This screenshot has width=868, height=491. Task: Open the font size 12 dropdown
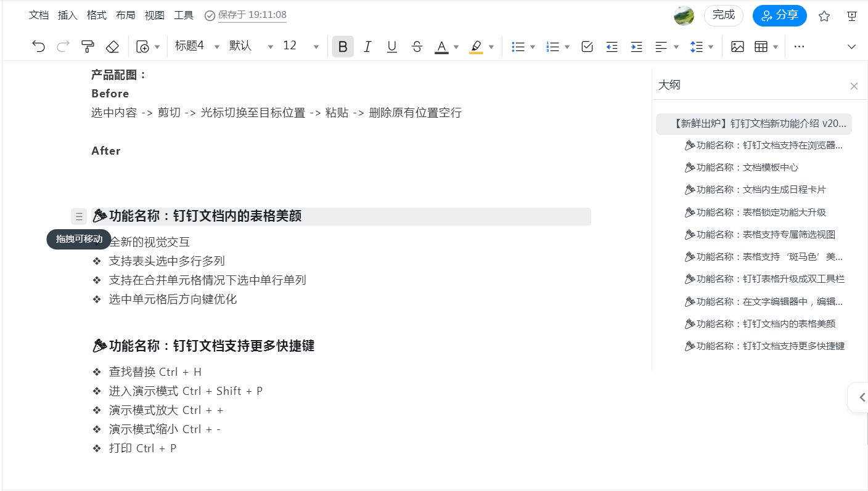click(x=301, y=46)
